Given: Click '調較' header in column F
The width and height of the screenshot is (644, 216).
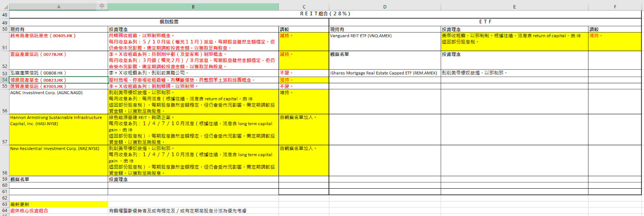Looking at the screenshot, I should (x=615, y=29).
